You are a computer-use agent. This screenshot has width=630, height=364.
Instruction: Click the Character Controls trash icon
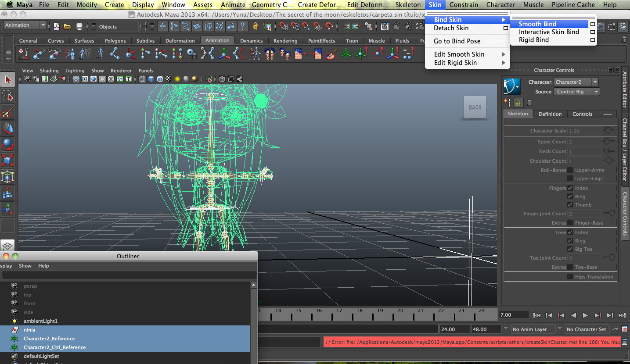(529, 103)
